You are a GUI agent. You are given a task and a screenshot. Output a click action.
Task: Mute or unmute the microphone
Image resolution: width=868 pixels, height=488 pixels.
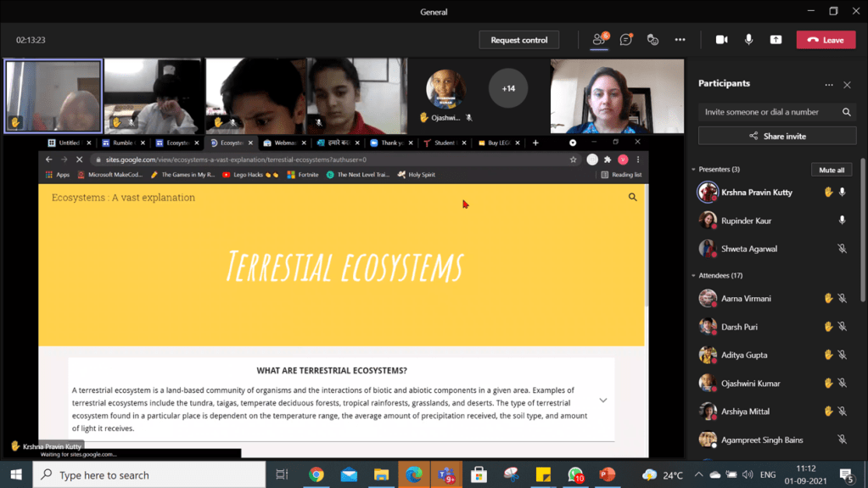[x=748, y=40]
